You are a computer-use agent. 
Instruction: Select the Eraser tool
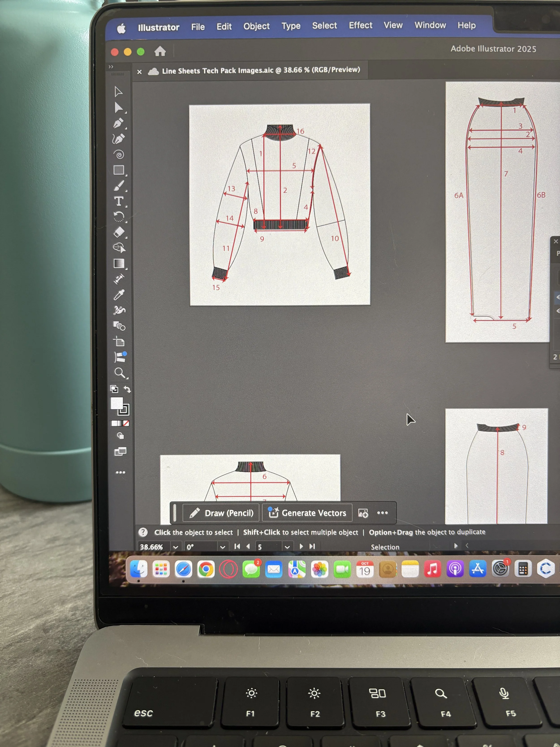coord(119,232)
